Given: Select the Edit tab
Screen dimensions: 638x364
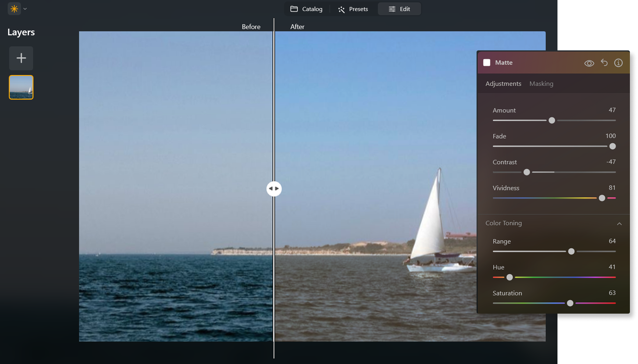Looking at the screenshot, I should [399, 9].
